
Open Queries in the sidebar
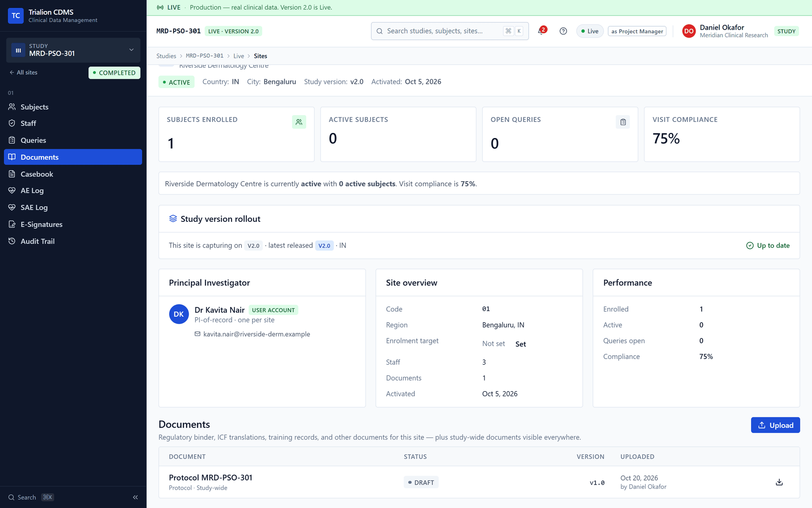click(x=73, y=140)
